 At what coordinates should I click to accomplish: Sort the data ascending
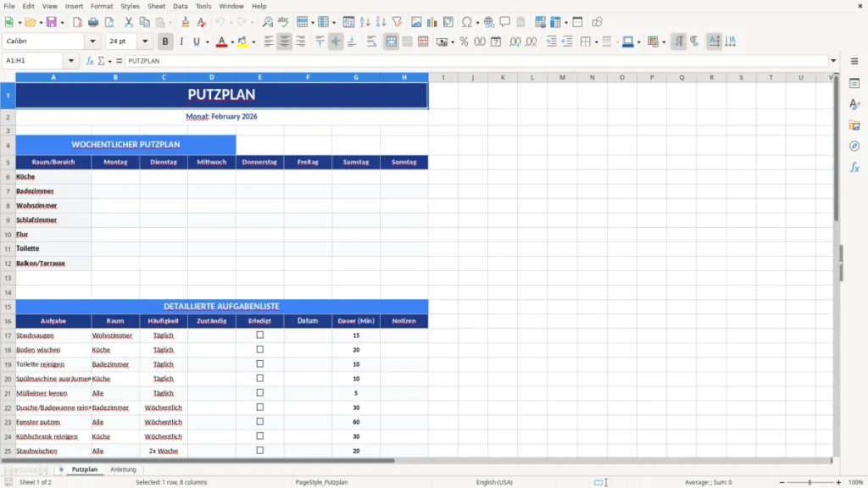coord(364,22)
